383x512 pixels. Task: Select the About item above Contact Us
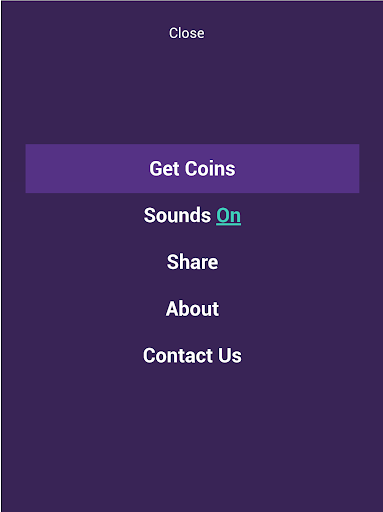point(192,309)
